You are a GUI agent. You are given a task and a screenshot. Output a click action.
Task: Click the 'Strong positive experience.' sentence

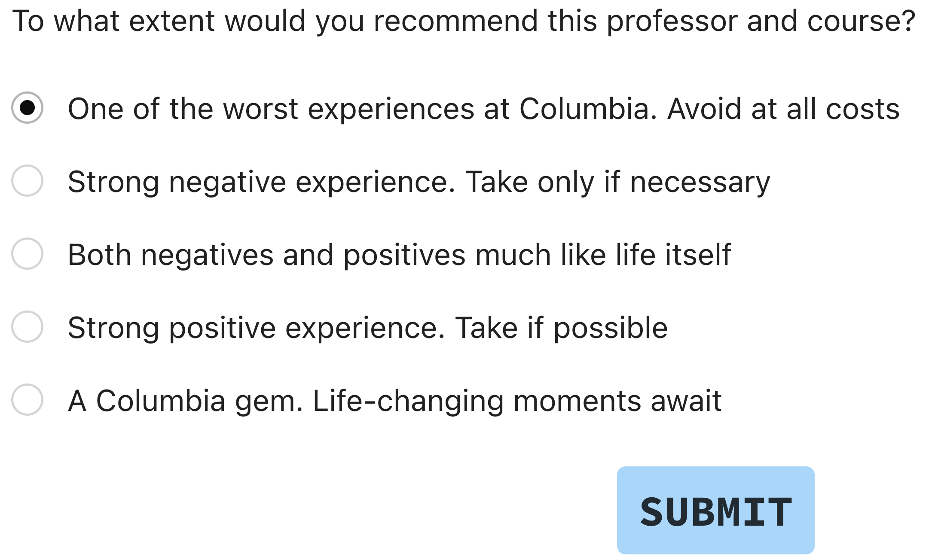[x=257, y=329]
